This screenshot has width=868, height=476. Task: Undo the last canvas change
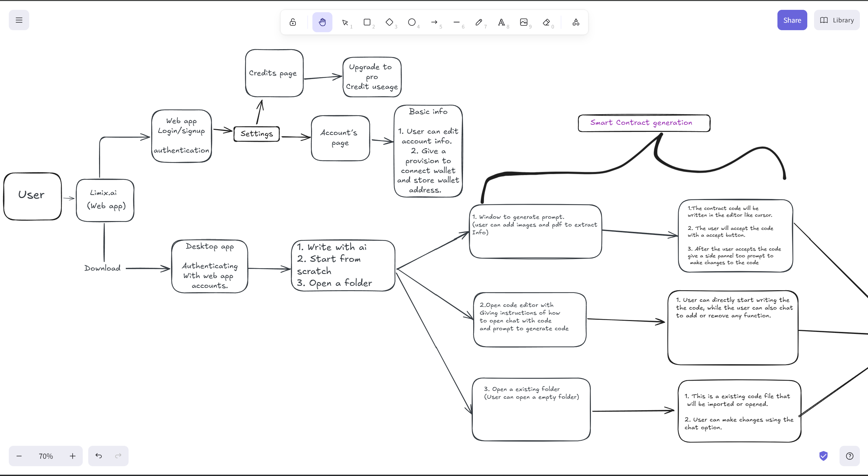click(x=99, y=456)
